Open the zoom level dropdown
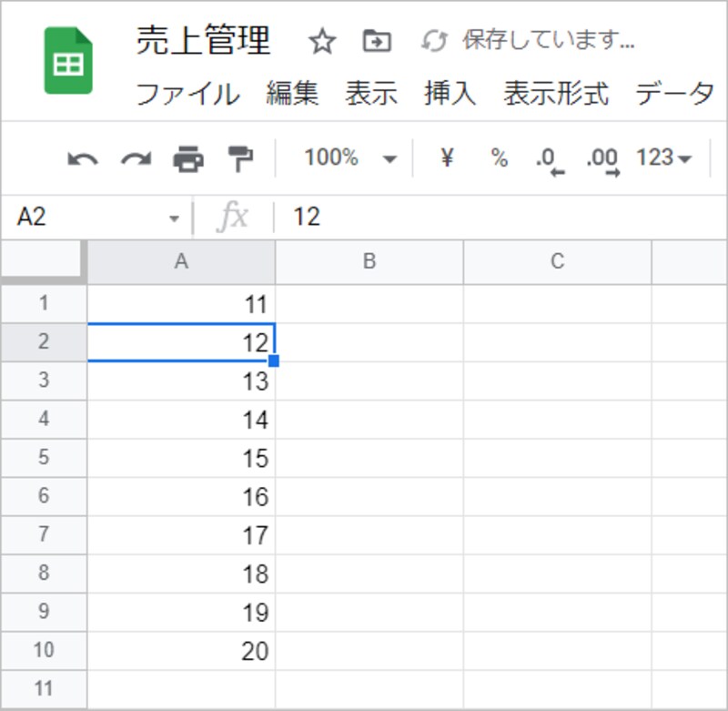 [362, 157]
